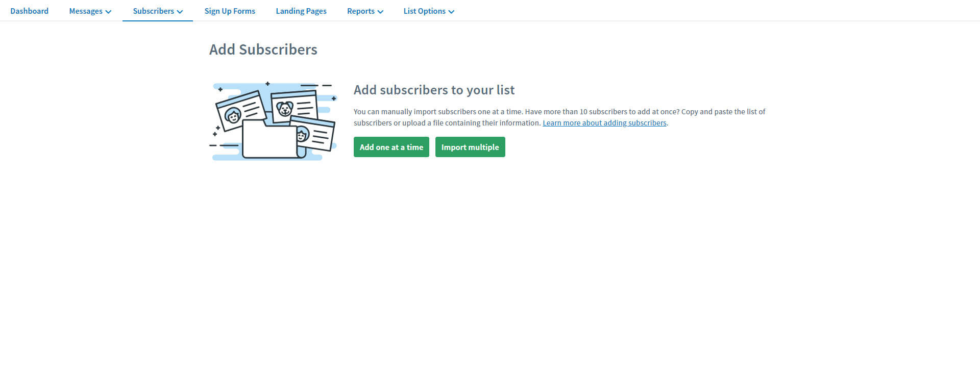Choose the Import multiple button
The height and width of the screenshot is (375, 980).
point(470,147)
